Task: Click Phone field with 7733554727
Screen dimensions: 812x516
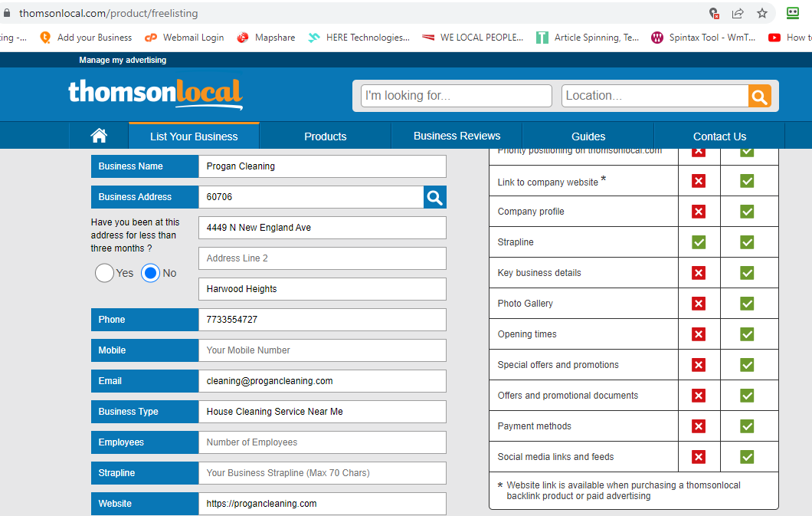Action: point(322,320)
